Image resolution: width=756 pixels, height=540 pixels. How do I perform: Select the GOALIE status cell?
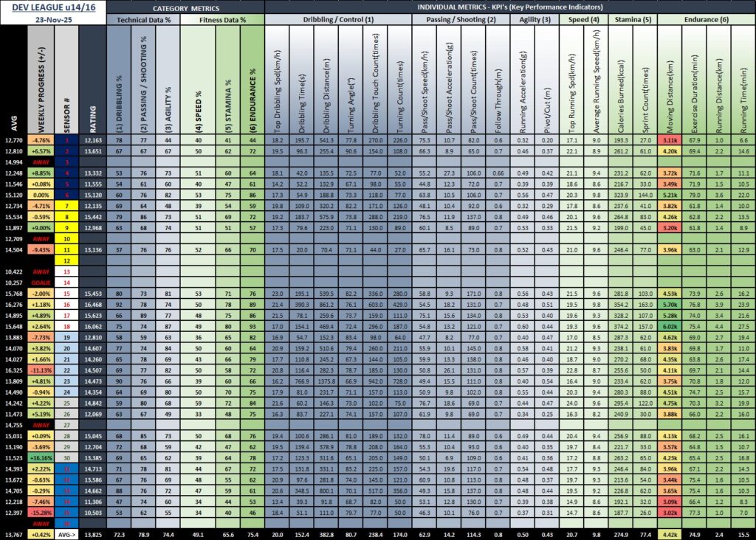point(41,283)
